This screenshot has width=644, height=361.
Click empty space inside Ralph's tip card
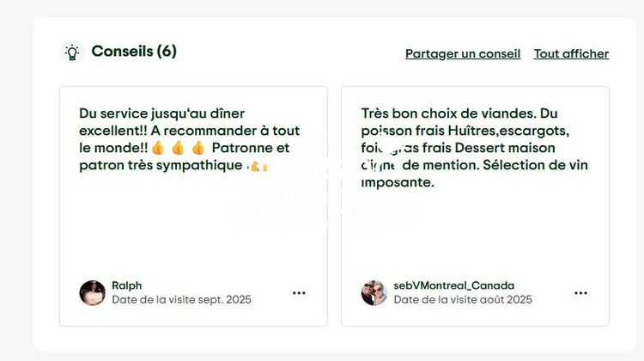coord(192,232)
